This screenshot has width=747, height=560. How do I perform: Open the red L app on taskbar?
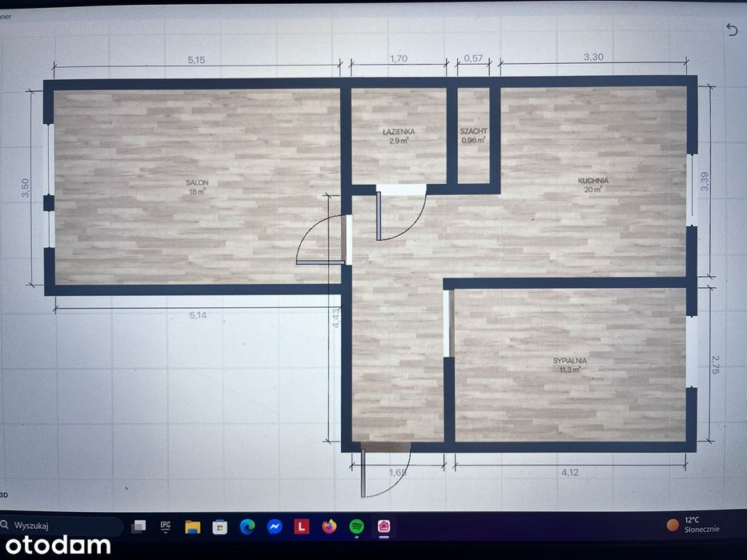pyautogui.click(x=302, y=526)
